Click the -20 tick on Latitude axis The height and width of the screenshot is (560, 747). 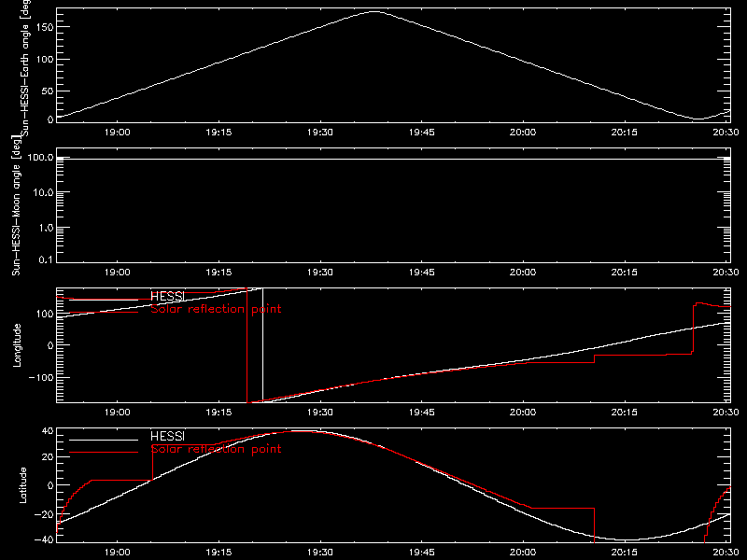[x=44, y=514]
